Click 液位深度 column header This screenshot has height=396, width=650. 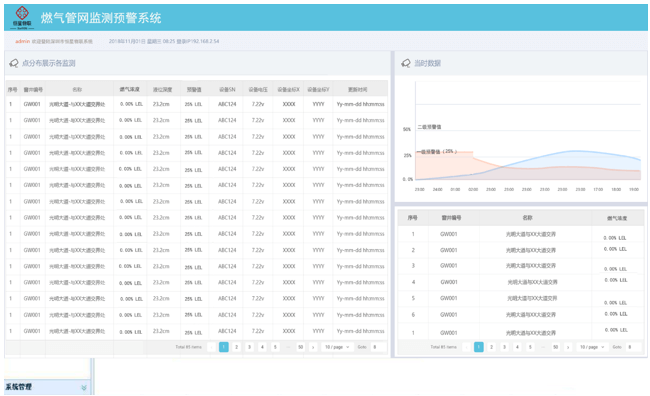coord(162,90)
